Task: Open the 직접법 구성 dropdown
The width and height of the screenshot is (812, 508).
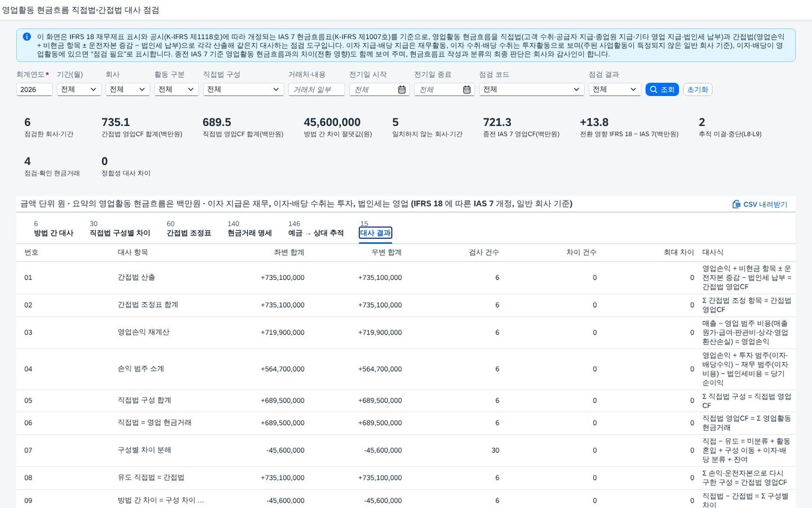Action: (243, 89)
